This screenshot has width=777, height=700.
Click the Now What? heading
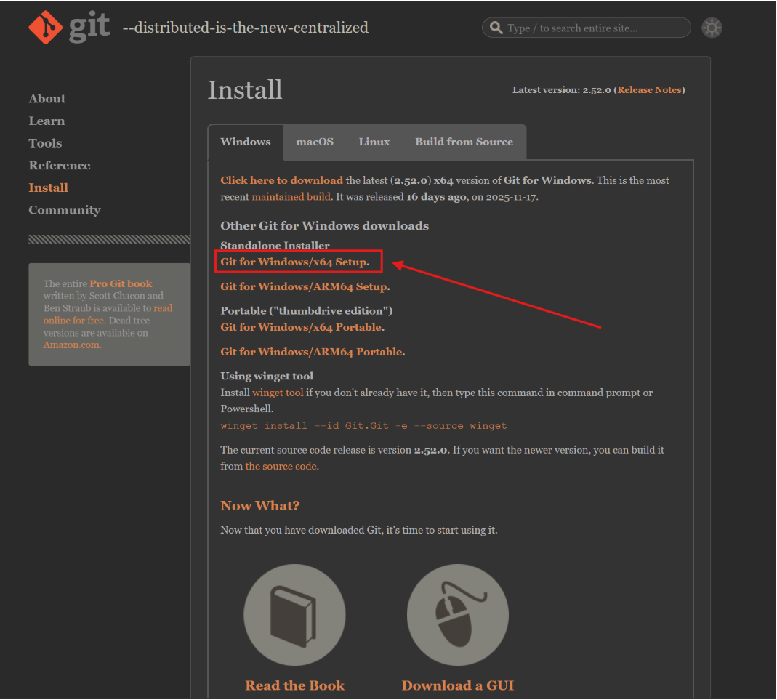pyautogui.click(x=259, y=506)
